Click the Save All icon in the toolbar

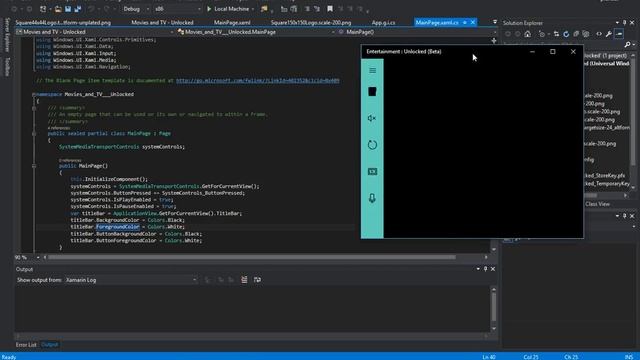78,9
